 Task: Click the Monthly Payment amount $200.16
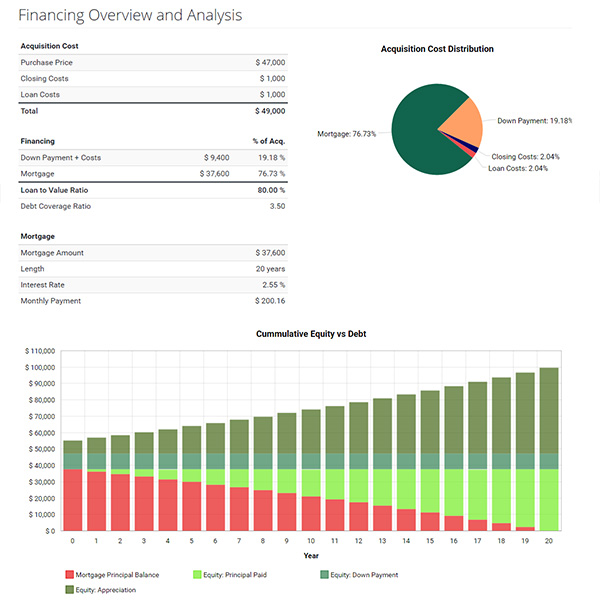pyautogui.click(x=270, y=301)
